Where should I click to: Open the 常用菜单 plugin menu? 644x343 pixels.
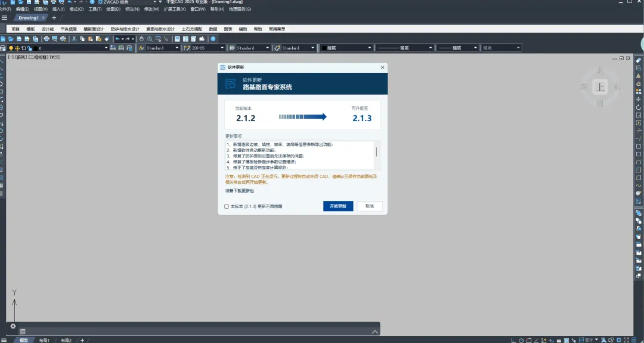pyautogui.click(x=277, y=29)
